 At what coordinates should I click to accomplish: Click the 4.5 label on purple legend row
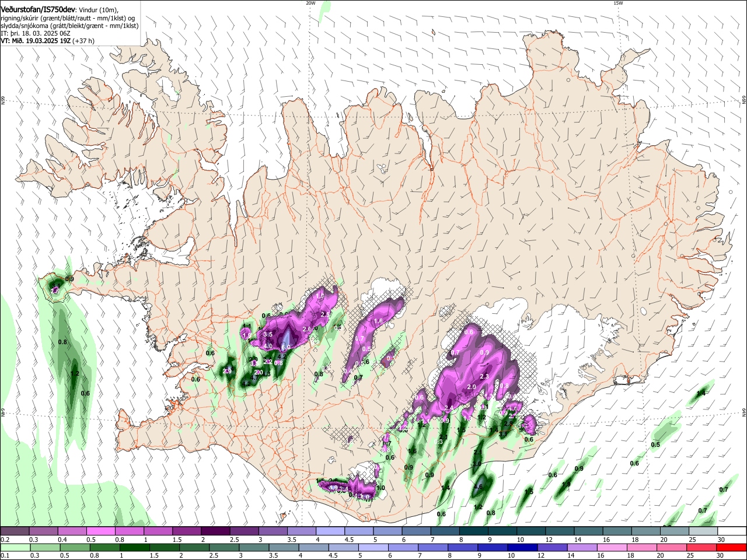(349, 540)
